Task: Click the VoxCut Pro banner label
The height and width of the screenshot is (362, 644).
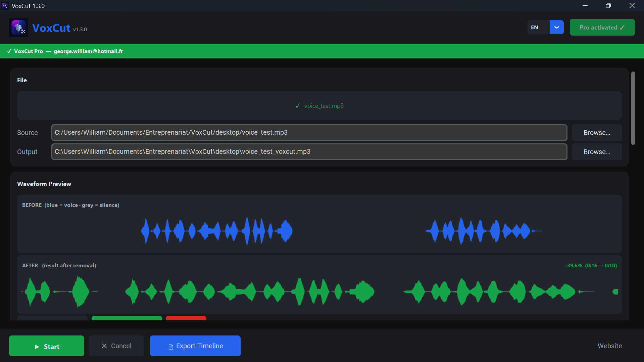Action: (x=29, y=51)
